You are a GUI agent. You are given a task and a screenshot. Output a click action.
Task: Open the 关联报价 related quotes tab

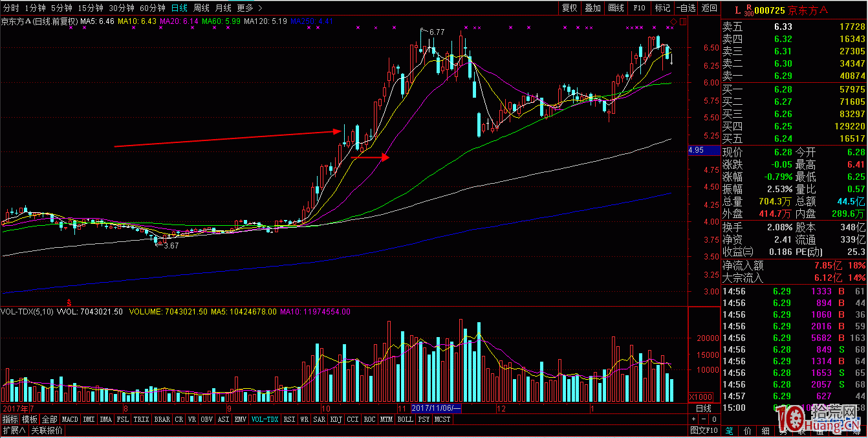tap(47, 430)
